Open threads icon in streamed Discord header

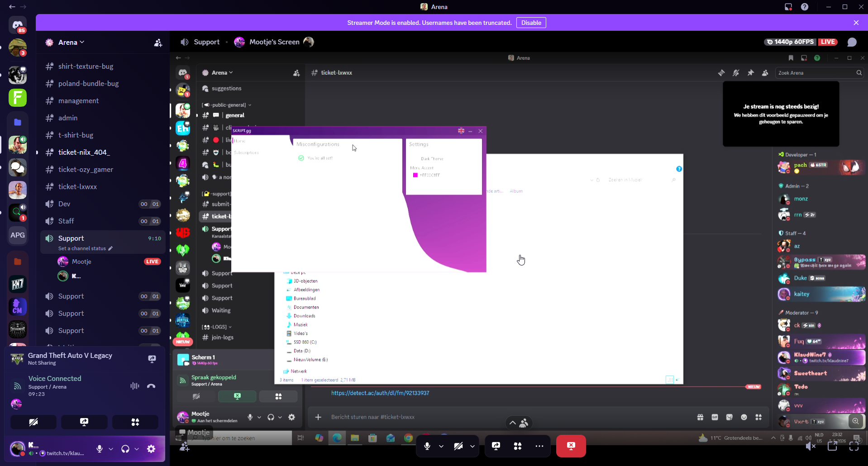pos(721,73)
